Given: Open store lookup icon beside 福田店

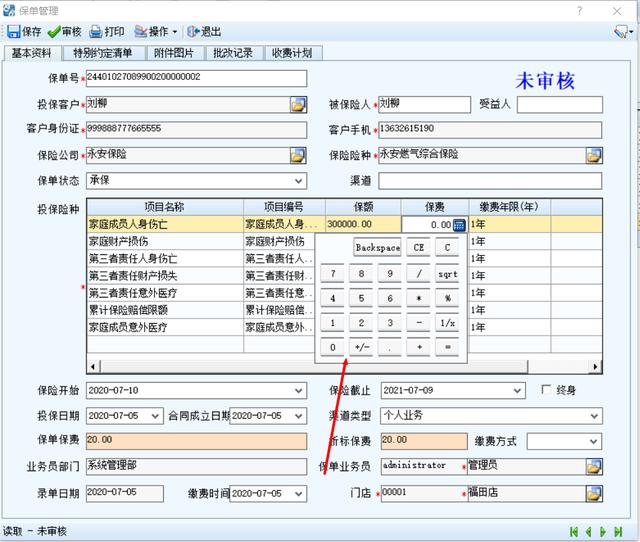Looking at the screenshot, I should tap(594, 493).
